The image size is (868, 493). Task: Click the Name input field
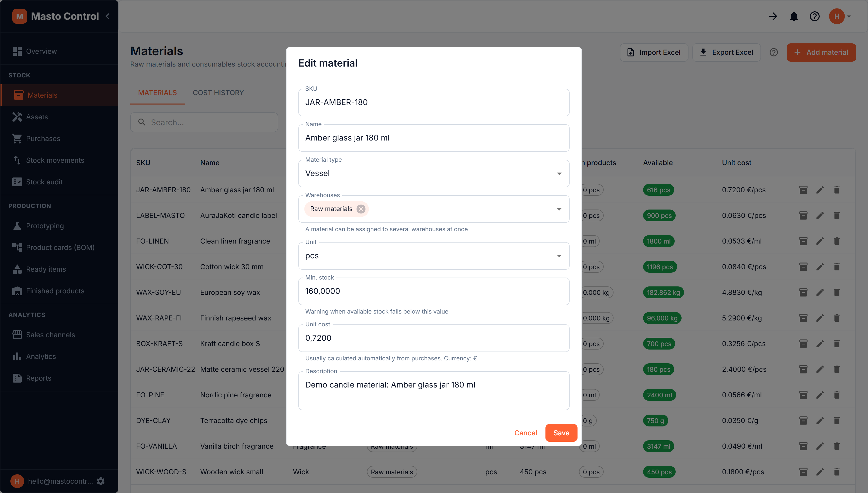click(x=434, y=138)
